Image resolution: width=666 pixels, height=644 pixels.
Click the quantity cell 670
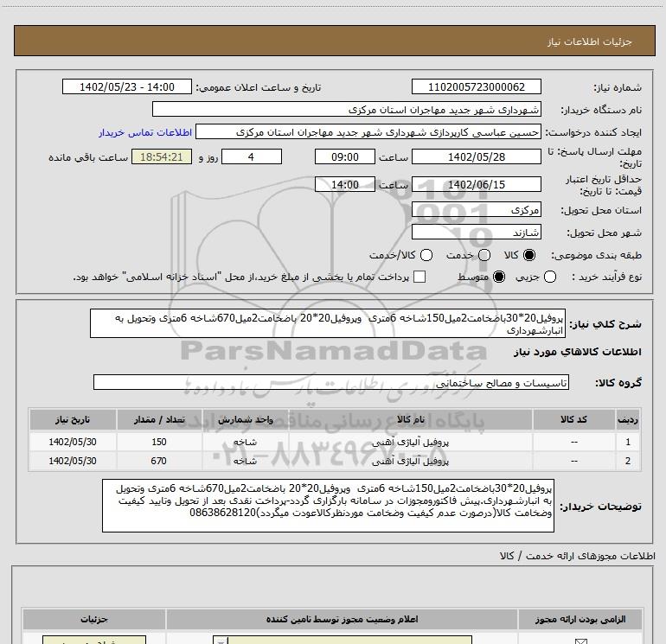(x=159, y=461)
